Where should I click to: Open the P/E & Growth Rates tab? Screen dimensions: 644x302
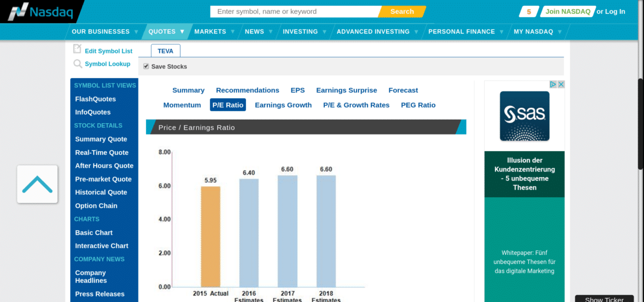point(356,105)
